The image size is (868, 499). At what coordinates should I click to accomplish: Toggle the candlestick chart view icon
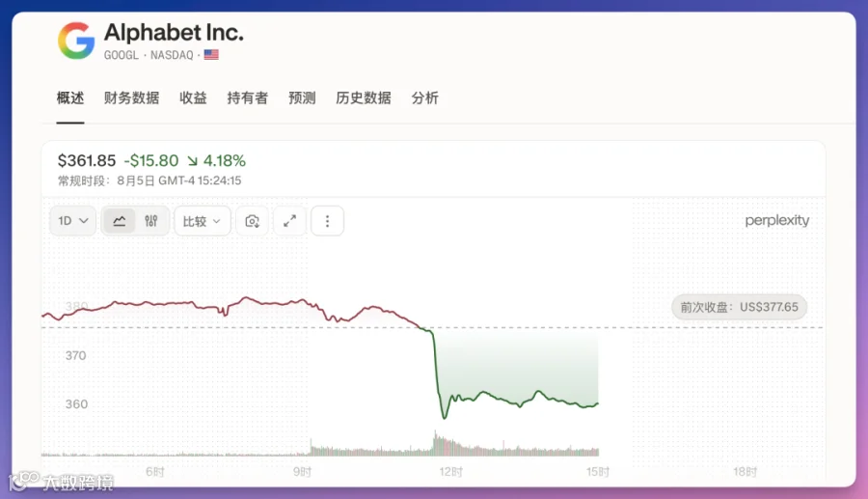tap(150, 221)
